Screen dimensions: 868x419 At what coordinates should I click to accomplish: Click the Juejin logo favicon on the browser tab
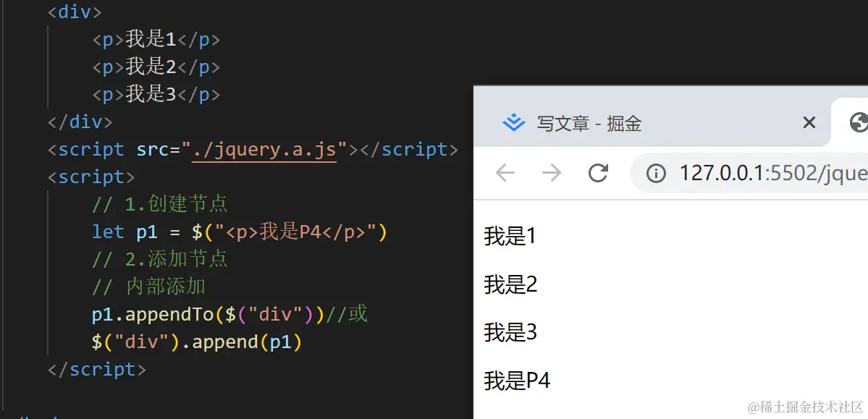[x=513, y=123]
